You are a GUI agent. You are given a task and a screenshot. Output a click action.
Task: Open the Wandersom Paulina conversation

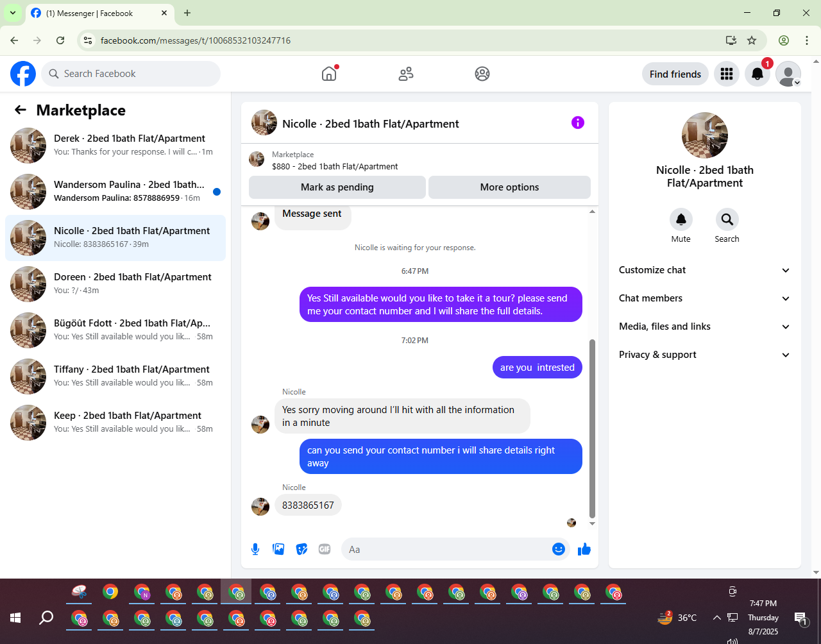coord(115,192)
